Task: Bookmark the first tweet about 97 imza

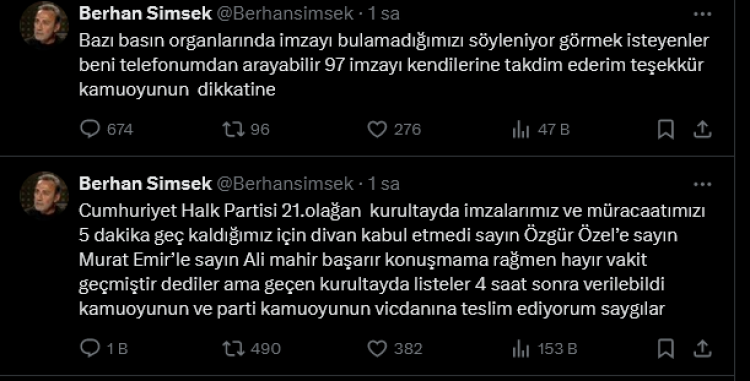Action: pyautogui.click(x=666, y=130)
